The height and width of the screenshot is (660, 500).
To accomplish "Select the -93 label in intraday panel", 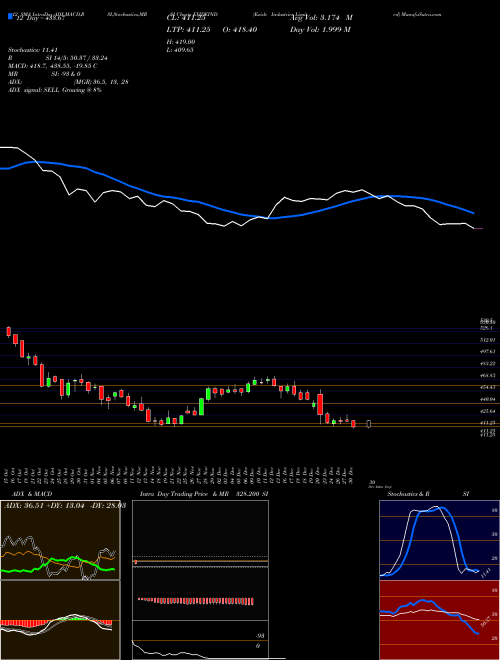I will coord(260,636).
